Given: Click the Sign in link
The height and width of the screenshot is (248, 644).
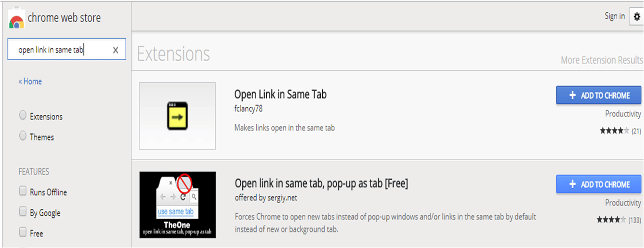Looking at the screenshot, I should [x=615, y=16].
